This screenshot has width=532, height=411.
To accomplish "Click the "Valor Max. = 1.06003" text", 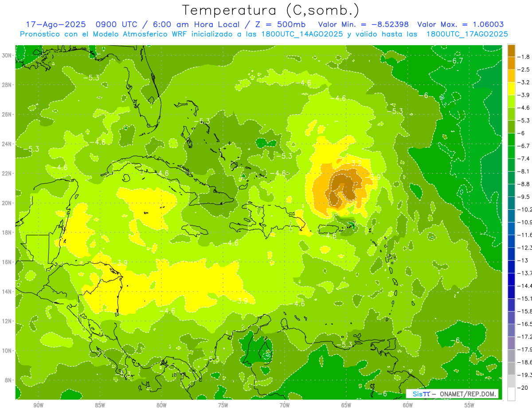I will pos(461,24).
